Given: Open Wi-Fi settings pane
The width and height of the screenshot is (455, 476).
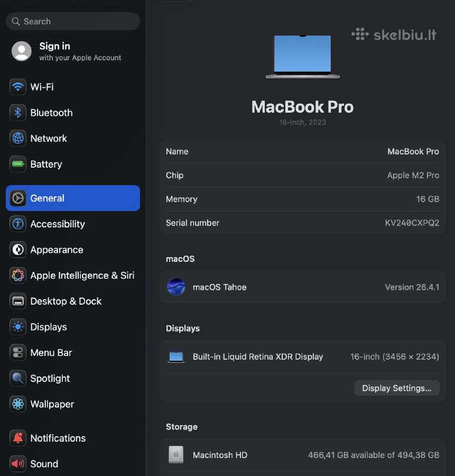Looking at the screenshot, I should [73, 87].
